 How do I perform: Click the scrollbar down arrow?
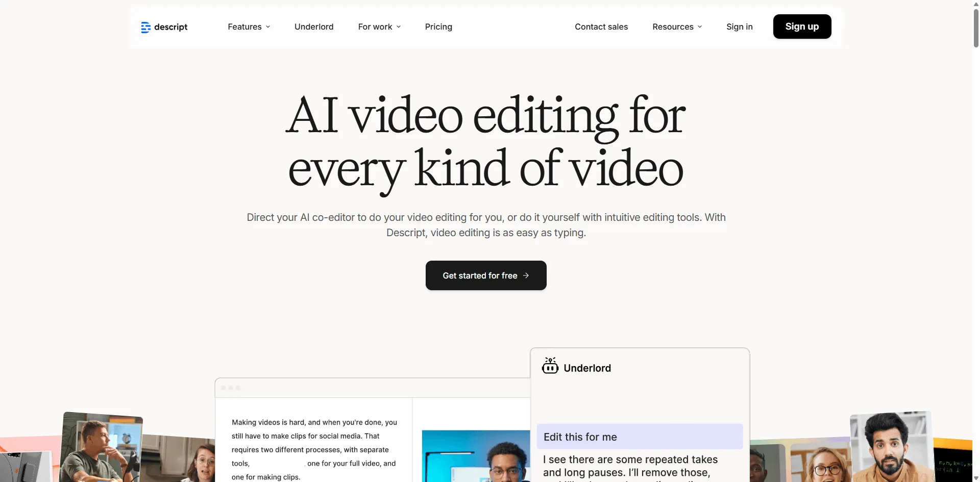(x=976, y=478)
